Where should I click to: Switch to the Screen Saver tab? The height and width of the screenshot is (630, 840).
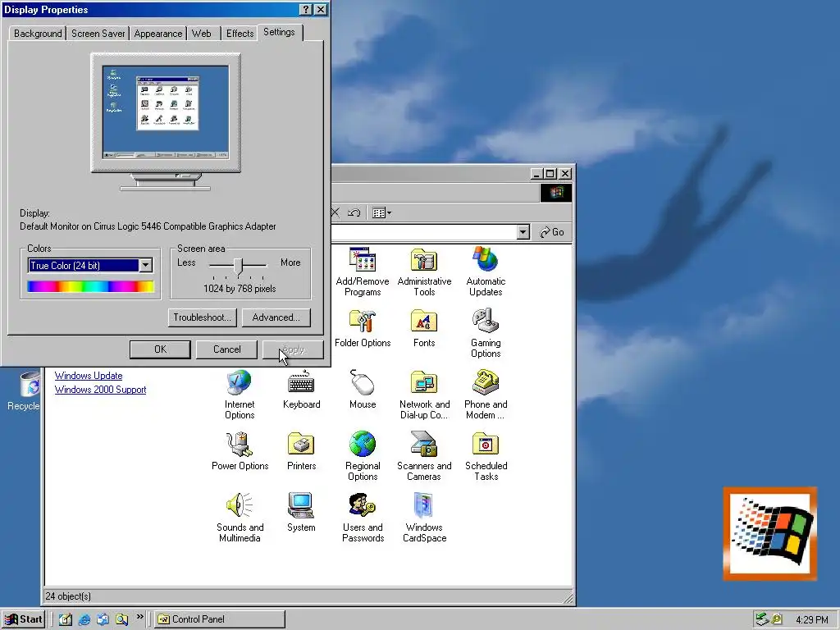(x=98, y=33)
